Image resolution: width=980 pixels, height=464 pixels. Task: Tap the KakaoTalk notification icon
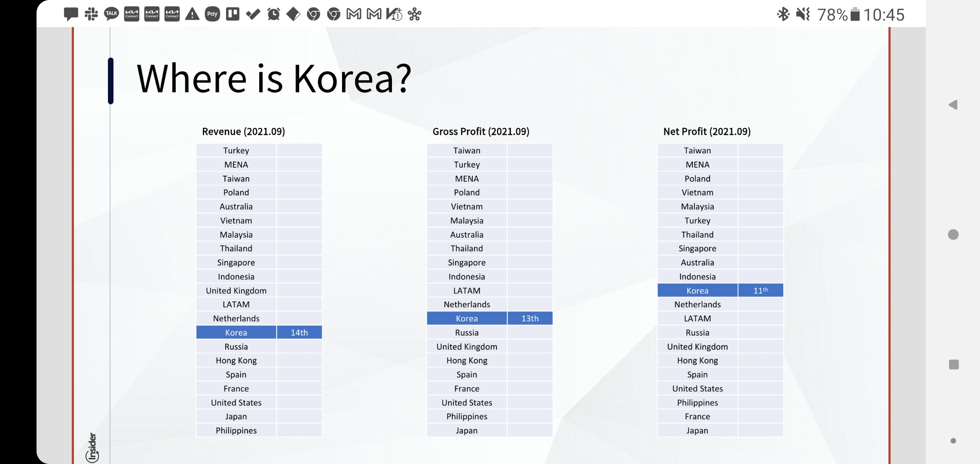(111, 14)
